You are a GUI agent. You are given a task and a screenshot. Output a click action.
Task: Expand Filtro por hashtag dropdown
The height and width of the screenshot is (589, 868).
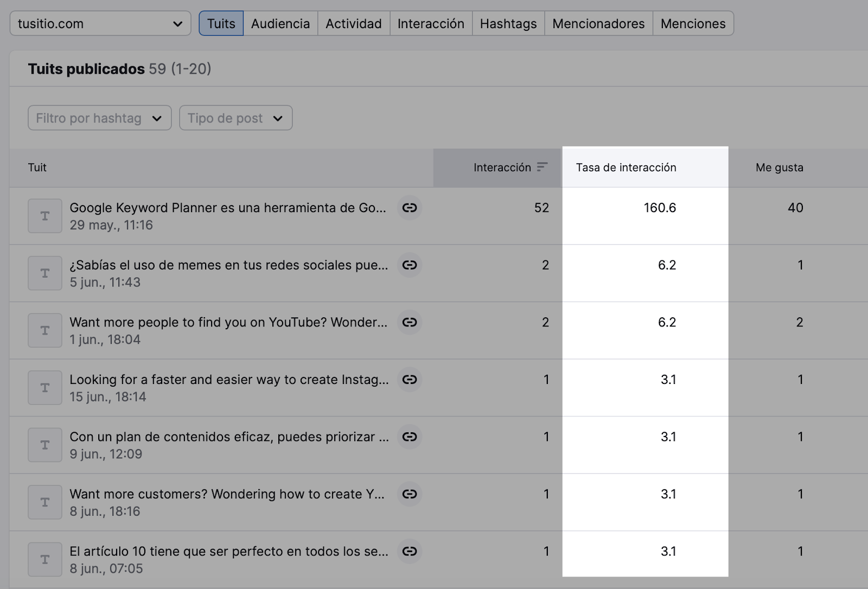100,118
